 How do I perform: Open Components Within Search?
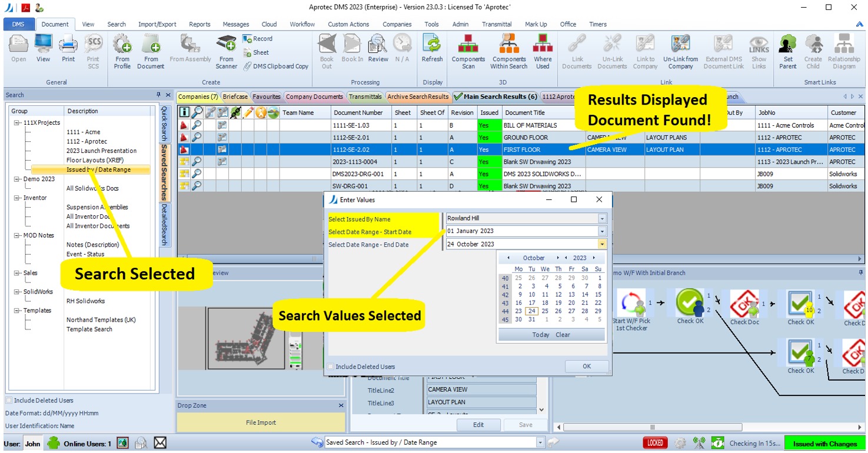pos(509,52)
